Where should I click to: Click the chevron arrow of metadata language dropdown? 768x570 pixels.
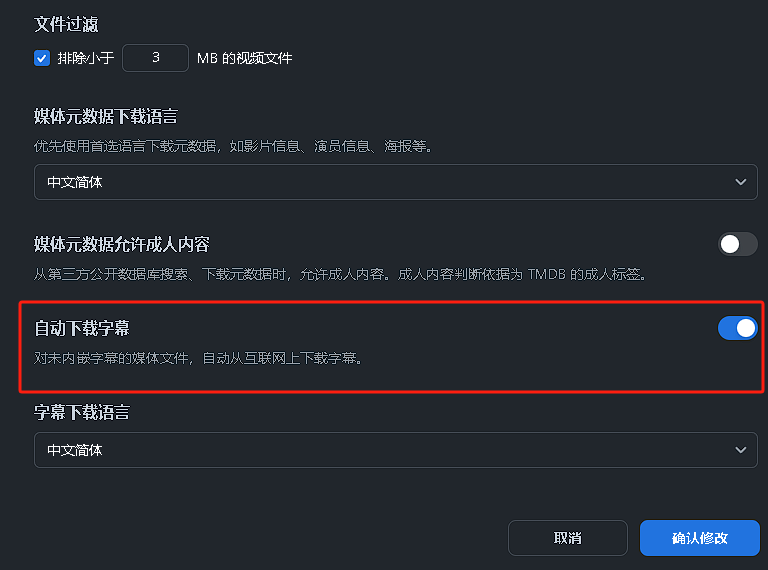[x=740, y=182]
